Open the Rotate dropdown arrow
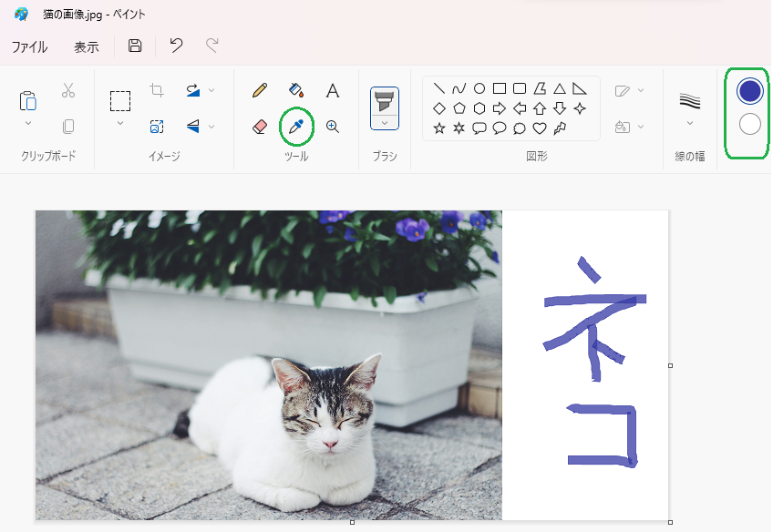773x532 pixels. point(211,90)
